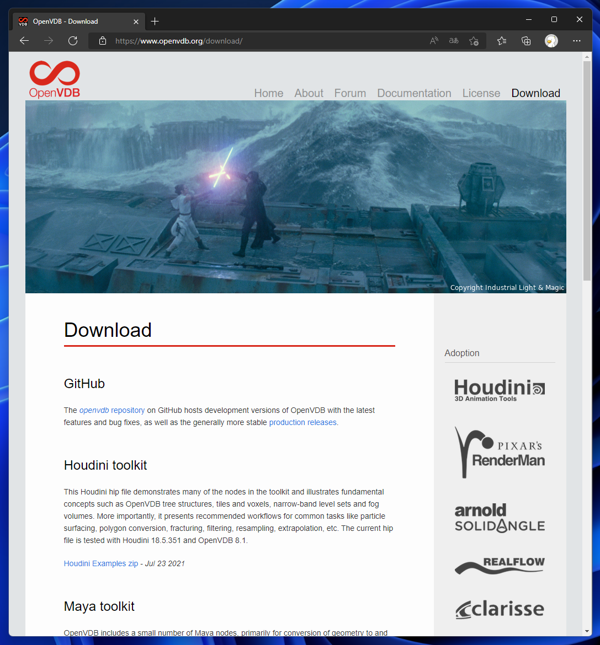Close the OpenVDB - Download tab

[136, 21]
